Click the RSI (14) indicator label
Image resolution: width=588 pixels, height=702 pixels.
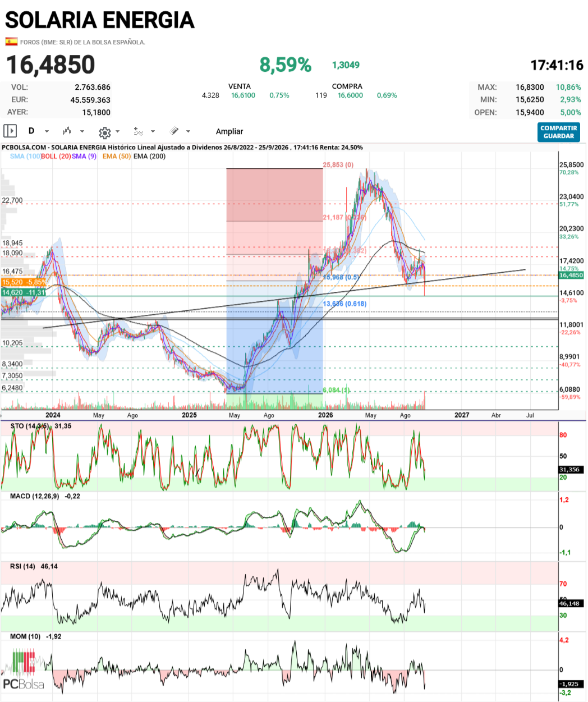[22, 566]
